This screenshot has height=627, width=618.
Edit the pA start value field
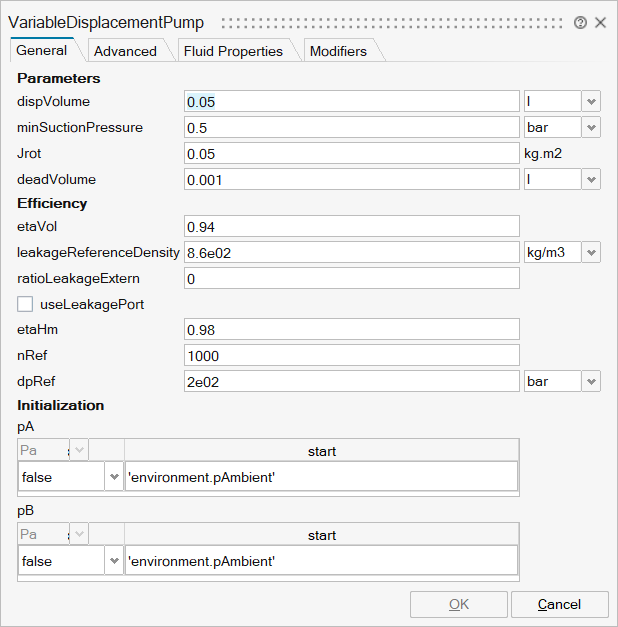click(x=321, y=477)
